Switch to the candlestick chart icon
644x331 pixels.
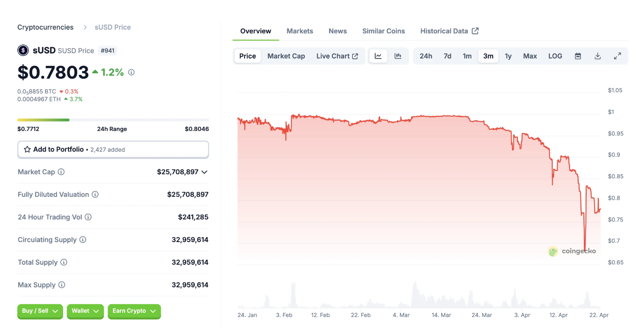[x=398, y=56]
